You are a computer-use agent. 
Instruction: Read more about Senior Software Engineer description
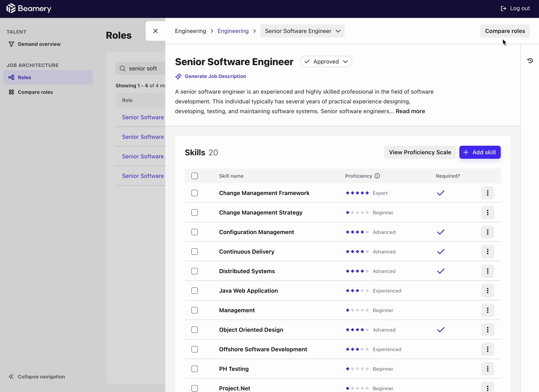point(410,111)
